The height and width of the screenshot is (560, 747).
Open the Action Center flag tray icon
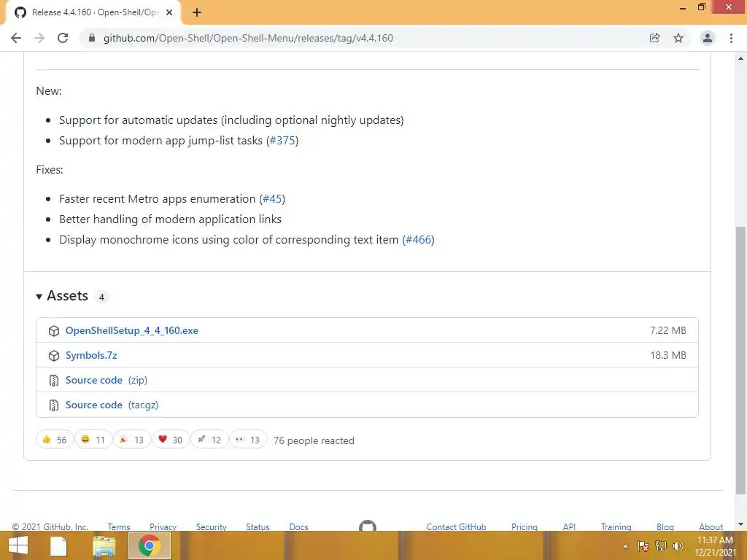pyautogui.click(x=643, y=546)
